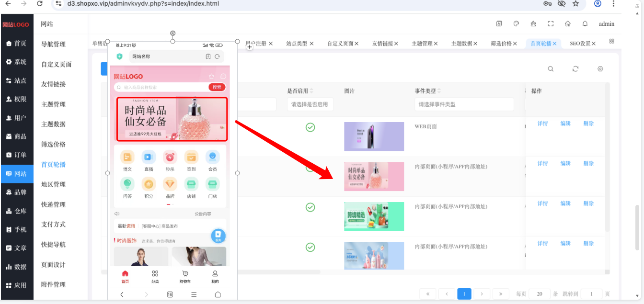
Task: Click 编辑 for the WEB页面 row
Action: pos(565,124)
